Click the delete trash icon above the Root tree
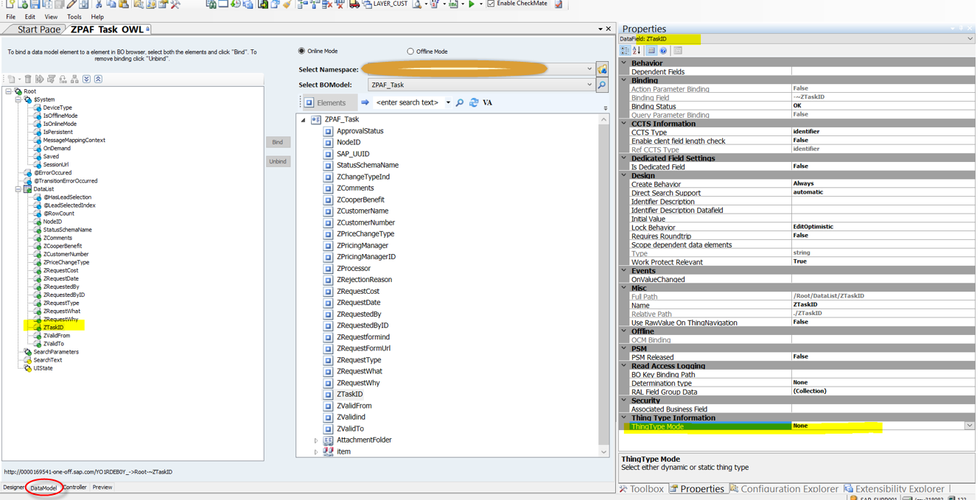The image size is (980, 500). click(x=28, y=79)
